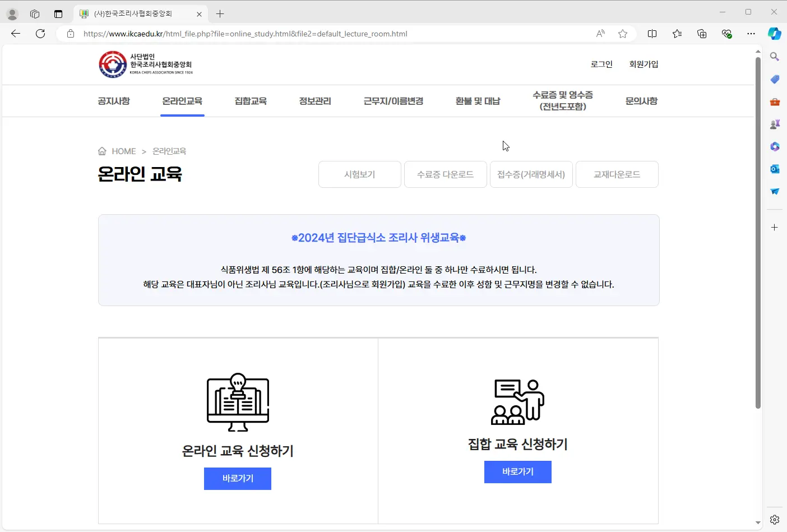Add this page to favorites star
Image resolution: width=787 pixels, height=532 pixels.
(622, 34)
